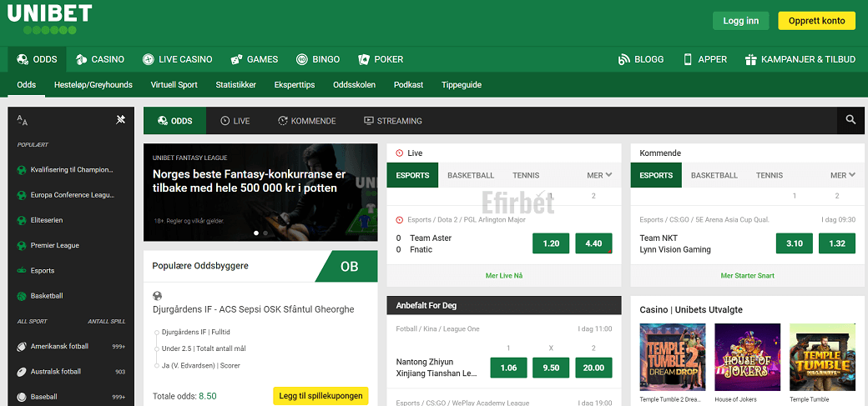Viewport: 868px width, 406px height.
Task: Select 20.00 odds for Xinjiang Tianshan
Action: coord(593,368)
